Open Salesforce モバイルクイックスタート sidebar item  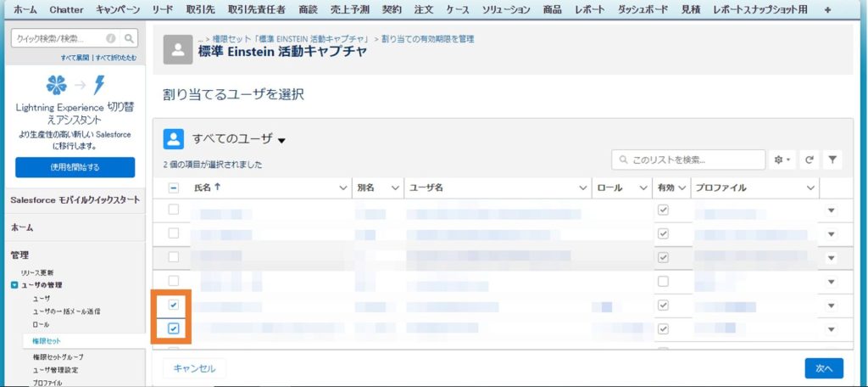(x=75, y=199)
